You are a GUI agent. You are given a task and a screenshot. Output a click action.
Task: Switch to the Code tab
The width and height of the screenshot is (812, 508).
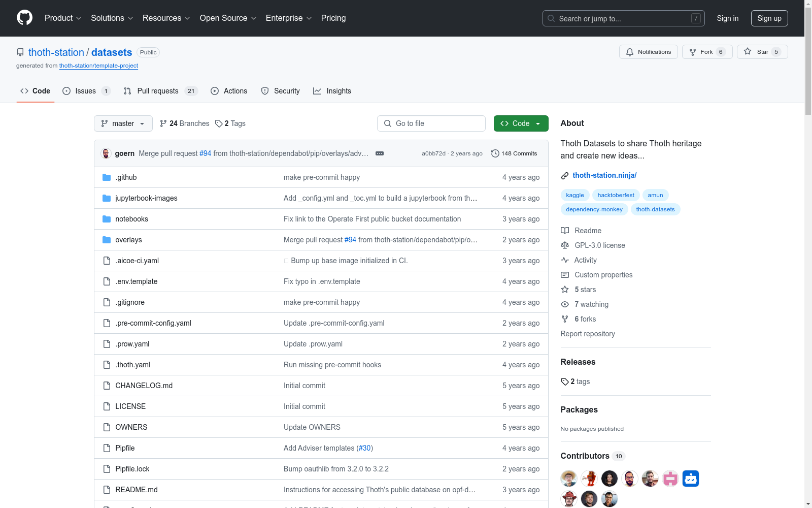tap(36, 91)
